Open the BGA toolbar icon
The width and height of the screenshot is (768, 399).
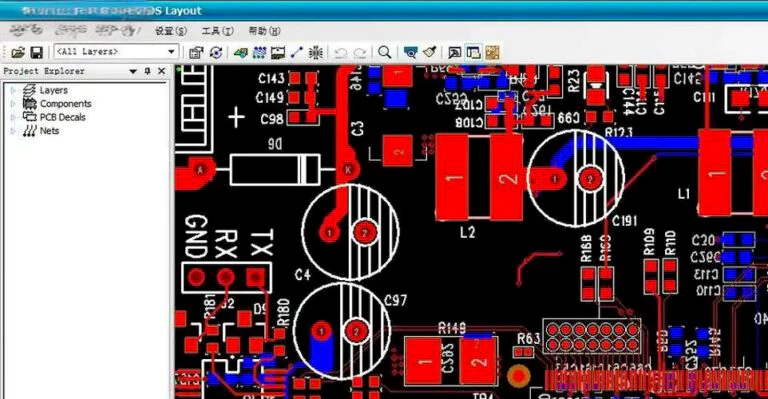[315, 52]
